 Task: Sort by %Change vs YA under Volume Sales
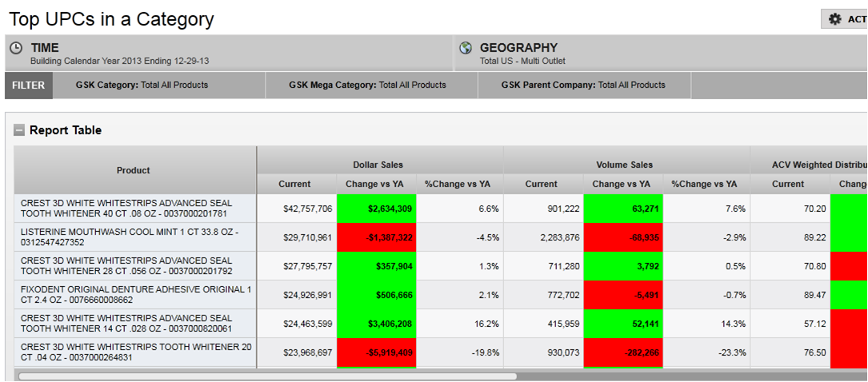click(704, 184)
